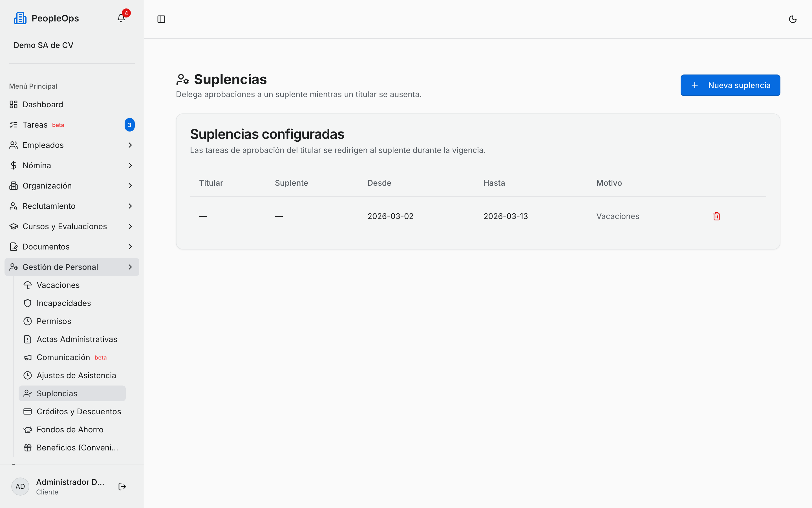Delete the Vacaciones suplencia row
812x508 pixels.
[x=716, y=216]
